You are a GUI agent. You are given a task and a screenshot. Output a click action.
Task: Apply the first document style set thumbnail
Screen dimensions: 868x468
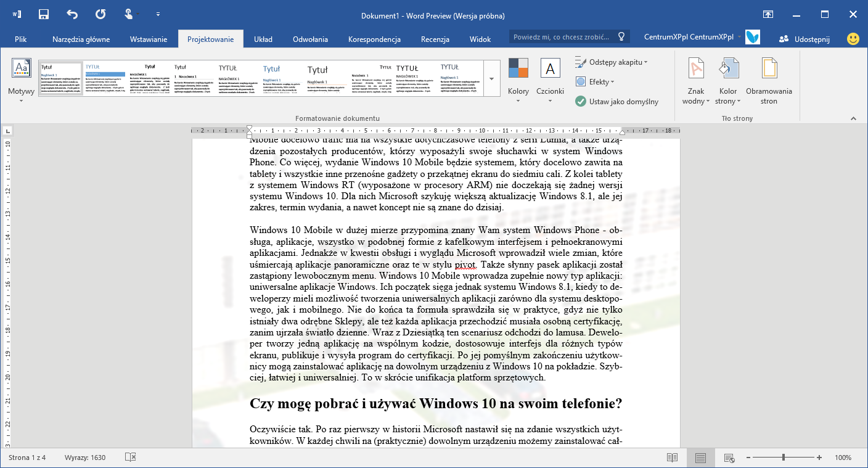61,78
